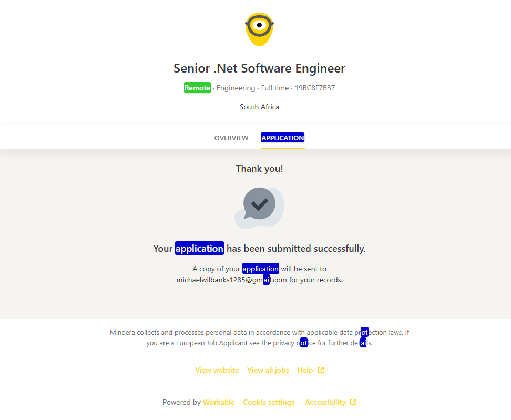Image resolution: width=511 pixels, height=420 pixels.
Task: Click the Thank you! heading
Action: coord(259,169)
